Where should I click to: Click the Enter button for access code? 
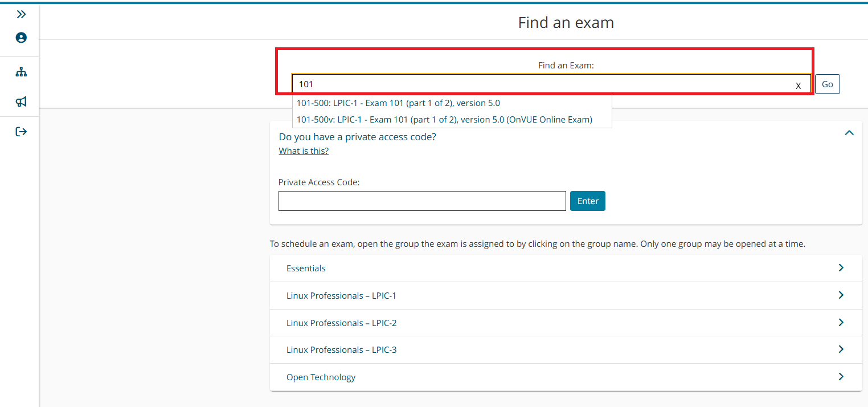click(x=587, y=201)
